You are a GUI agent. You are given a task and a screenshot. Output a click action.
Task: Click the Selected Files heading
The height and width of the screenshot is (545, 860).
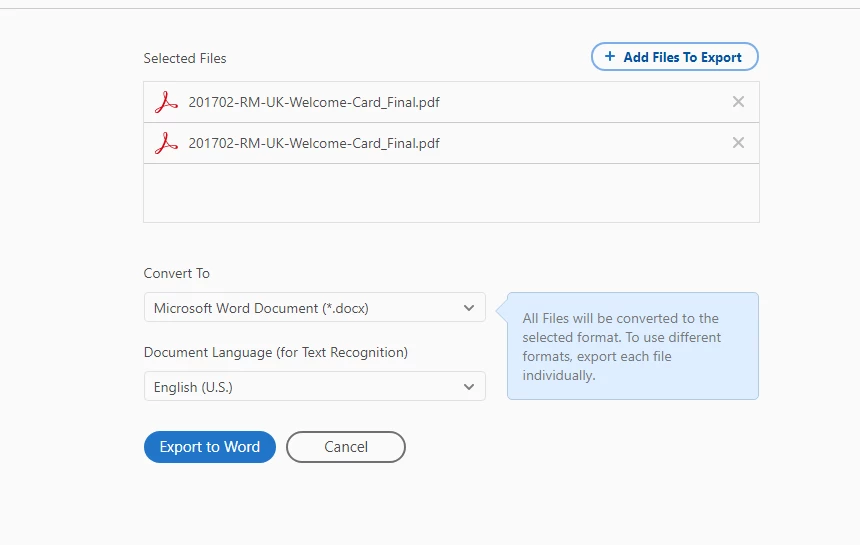tap(185, 59)
